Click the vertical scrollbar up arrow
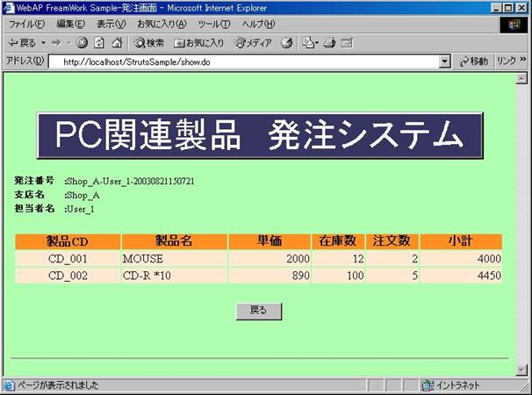This screenshot has width=532, height=395. [x=521, y=78]
